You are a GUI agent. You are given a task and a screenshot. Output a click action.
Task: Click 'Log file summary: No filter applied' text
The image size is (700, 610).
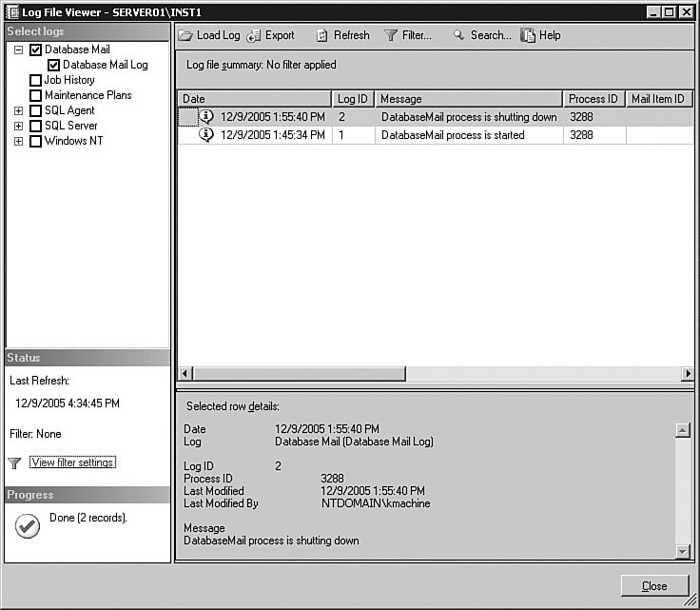[262, 65]
